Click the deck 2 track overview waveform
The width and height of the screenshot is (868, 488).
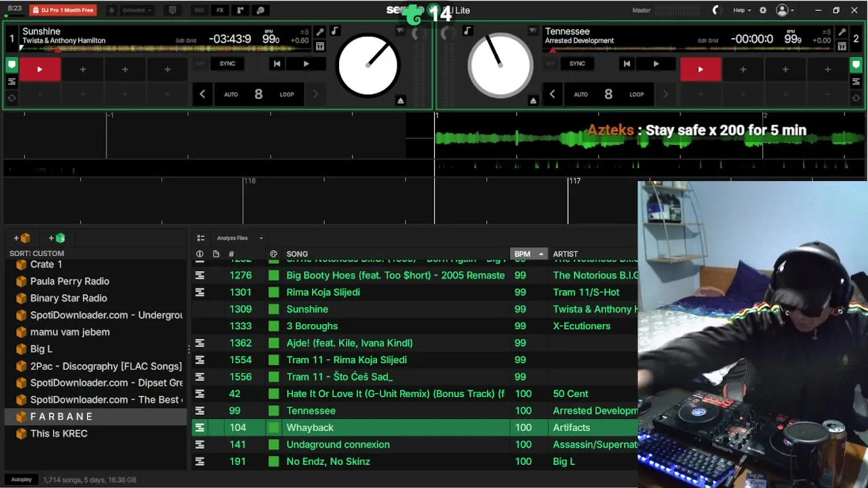tap(688, 49)
